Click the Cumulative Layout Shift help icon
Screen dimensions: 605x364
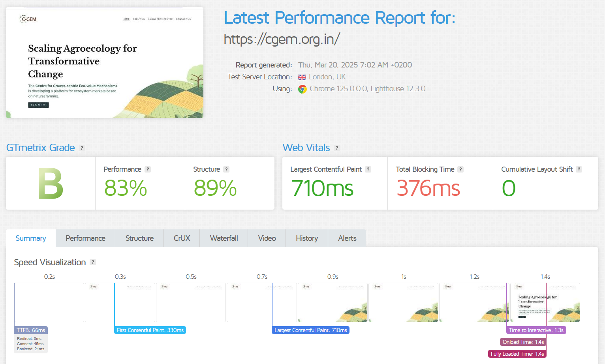579,169
